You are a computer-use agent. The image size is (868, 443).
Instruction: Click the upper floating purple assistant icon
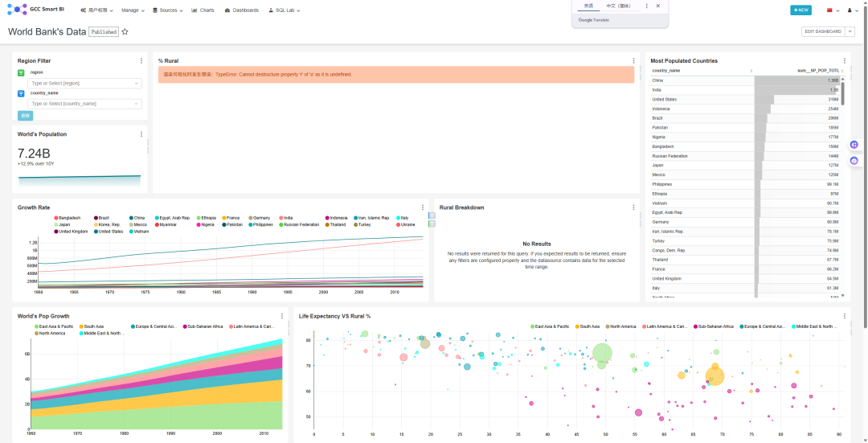click(x=854, y=145)
